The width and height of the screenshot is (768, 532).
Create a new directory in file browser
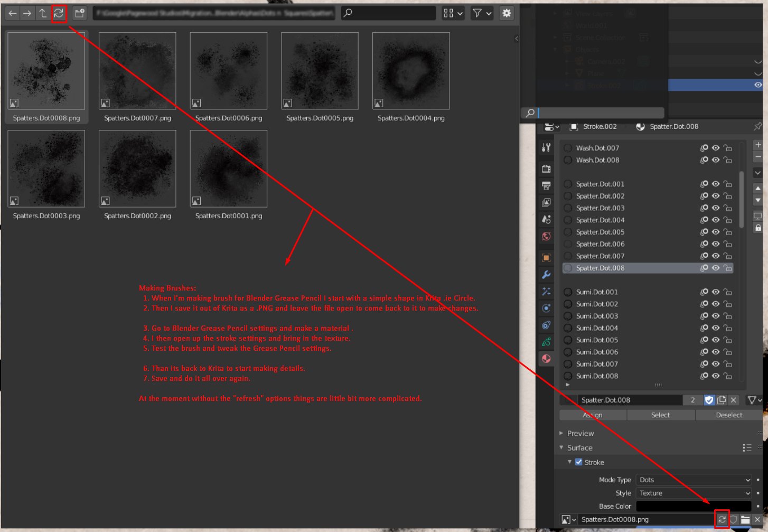tap(79, 13)
